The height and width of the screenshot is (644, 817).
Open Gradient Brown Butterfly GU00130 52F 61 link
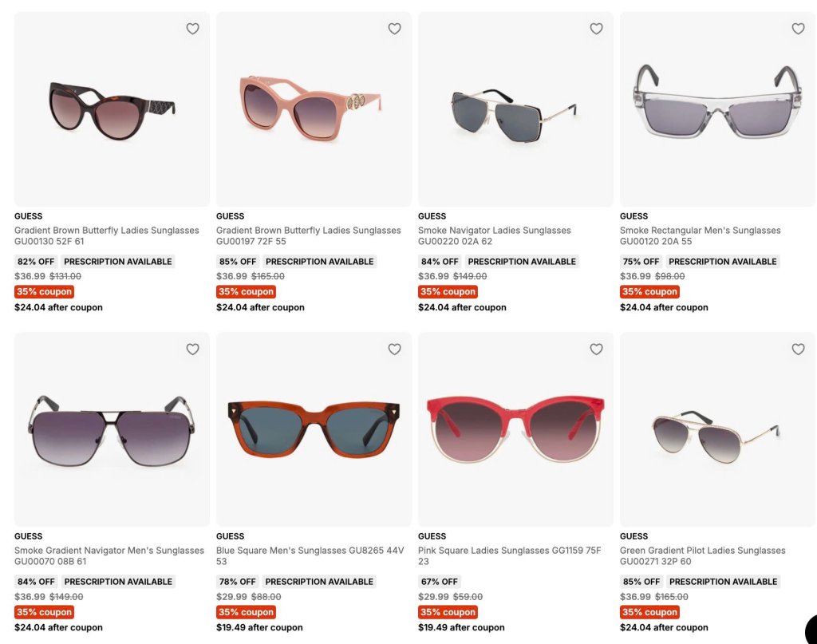coord(107,235)
